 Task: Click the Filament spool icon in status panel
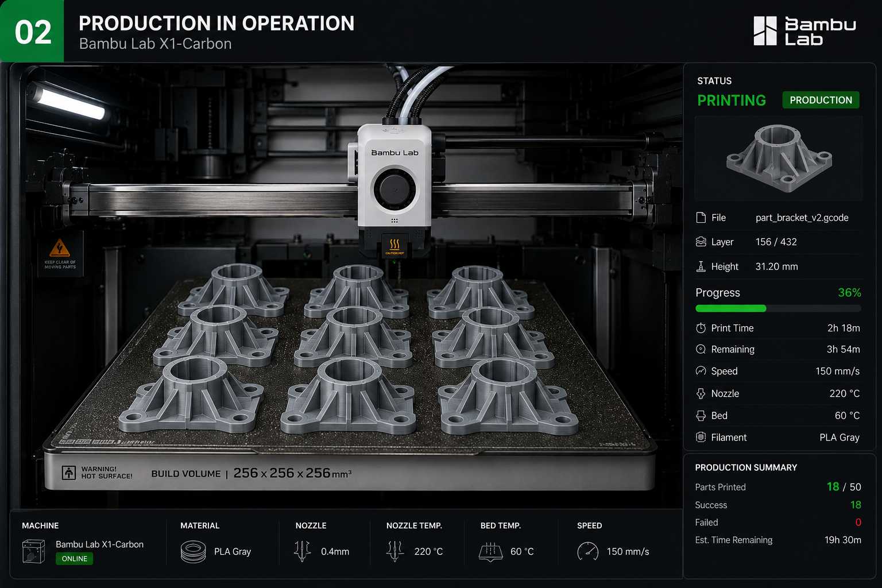click(x=701, y=437)
